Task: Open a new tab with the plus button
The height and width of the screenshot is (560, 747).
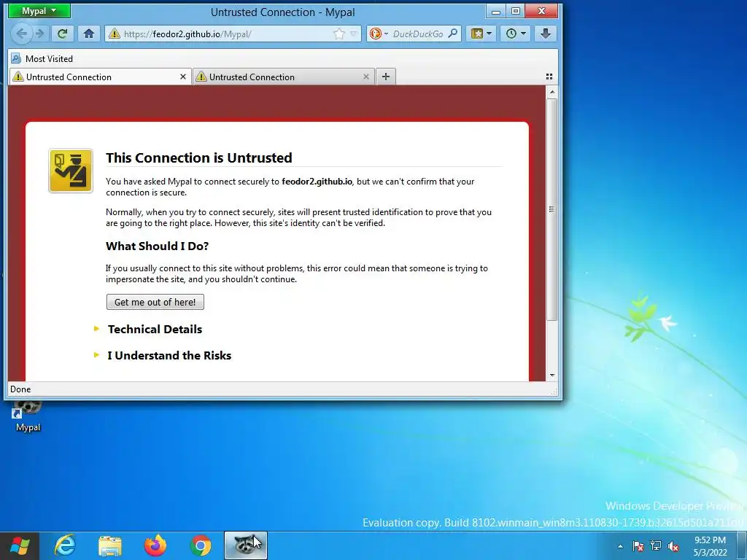Action: (386, 77)
